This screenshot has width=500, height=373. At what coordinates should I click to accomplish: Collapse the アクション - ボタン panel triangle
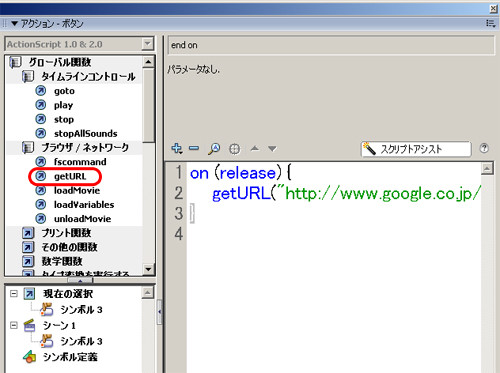[x=14, y=24]
